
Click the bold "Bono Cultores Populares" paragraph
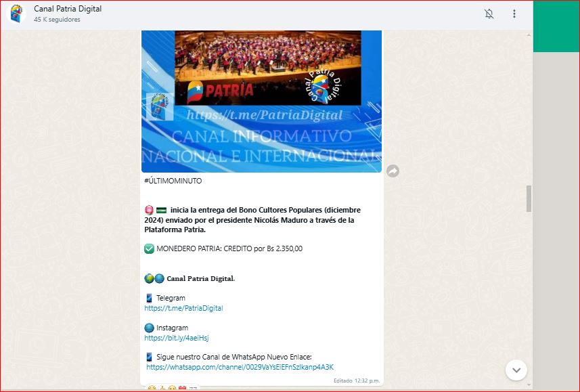[x=252, y=219]
